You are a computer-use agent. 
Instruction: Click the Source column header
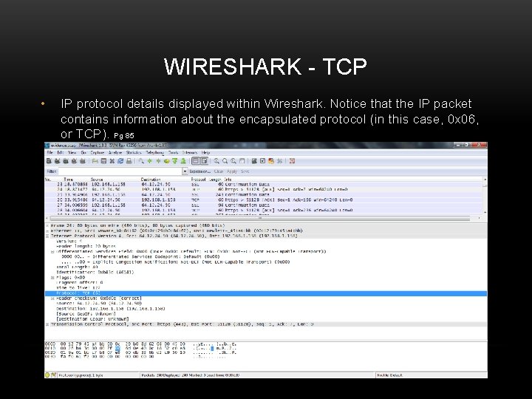97,179
